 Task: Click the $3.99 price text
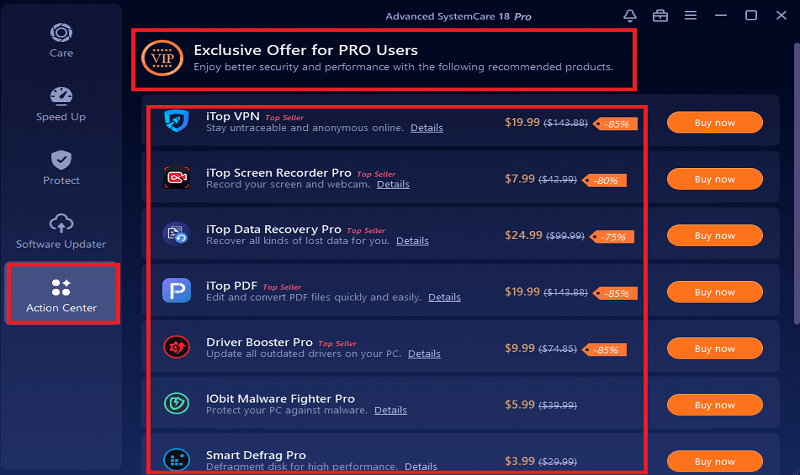pos(519,461)
